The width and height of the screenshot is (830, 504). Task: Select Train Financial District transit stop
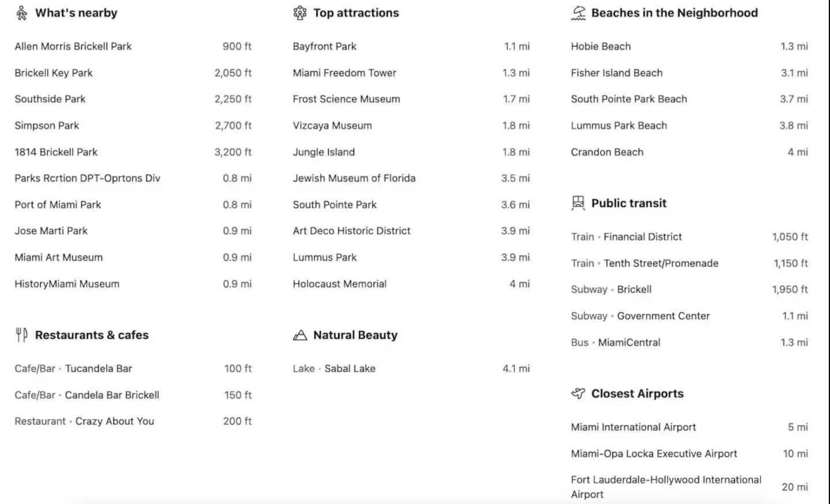689,236
